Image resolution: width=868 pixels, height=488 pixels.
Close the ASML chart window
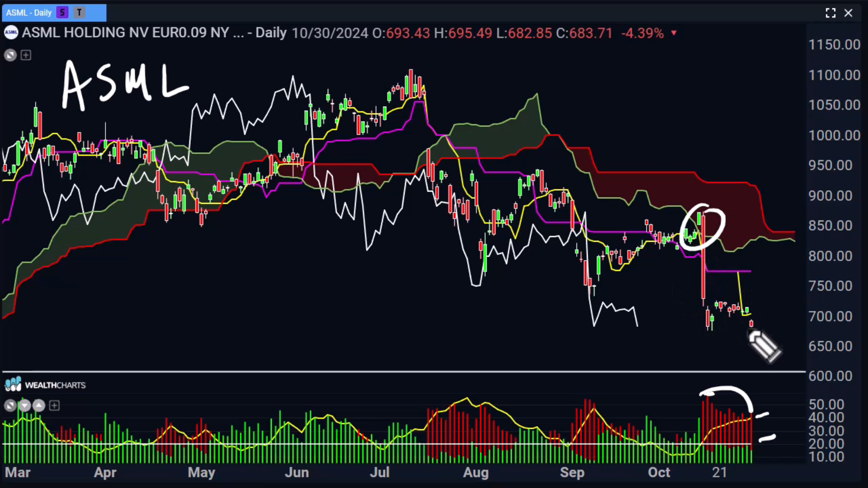[x=849, y=13]
